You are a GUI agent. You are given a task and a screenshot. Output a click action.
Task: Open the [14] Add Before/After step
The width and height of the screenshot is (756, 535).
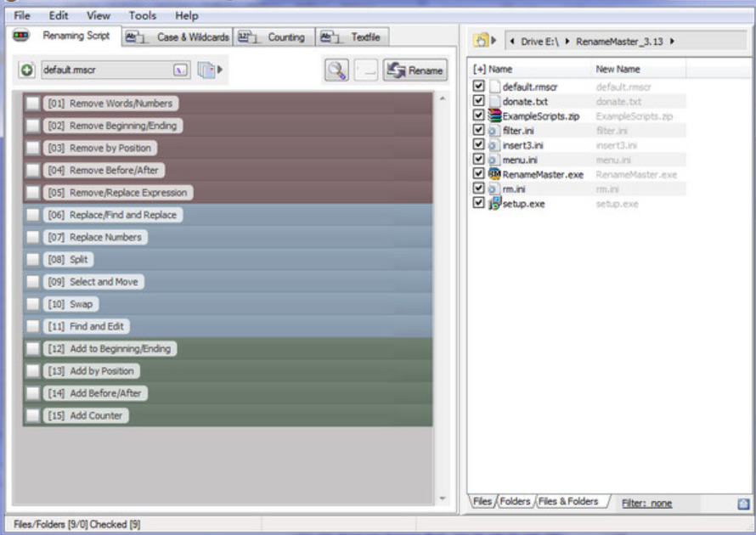[95, 393]
